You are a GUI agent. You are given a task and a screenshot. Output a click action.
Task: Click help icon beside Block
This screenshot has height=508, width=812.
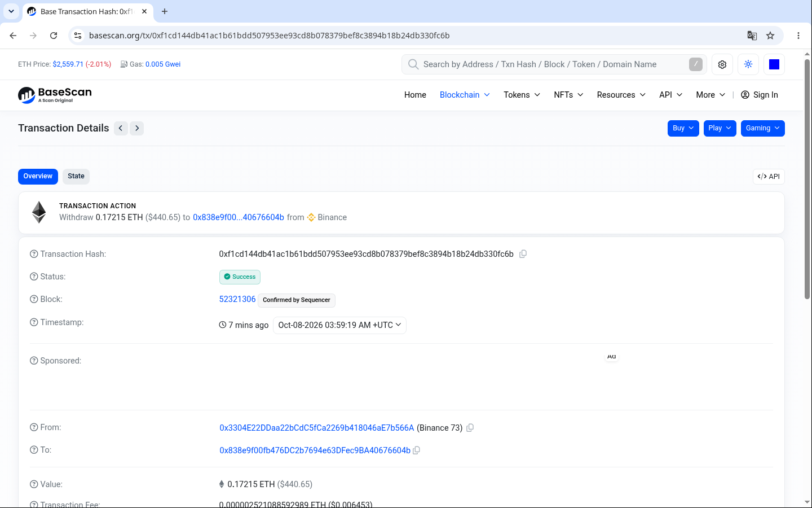click(34, 299)
